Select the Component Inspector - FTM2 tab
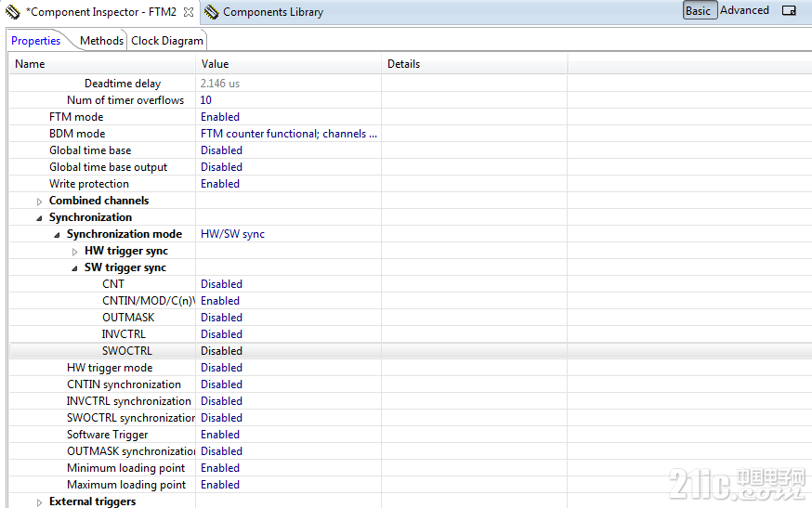Screen dimensions: 812x508 pyautogui.click(x=103, y=12)
